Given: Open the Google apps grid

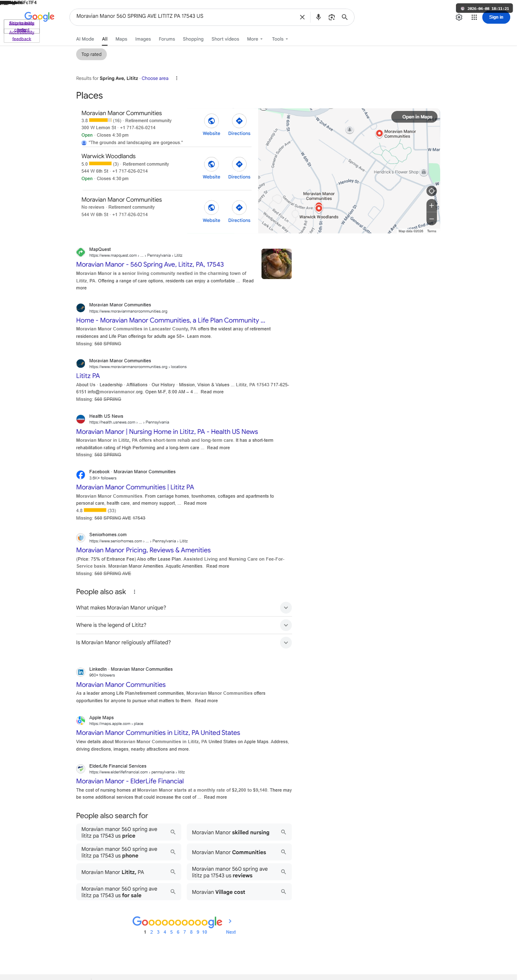Looking at the screenshot, I should (x=474, y=17).
